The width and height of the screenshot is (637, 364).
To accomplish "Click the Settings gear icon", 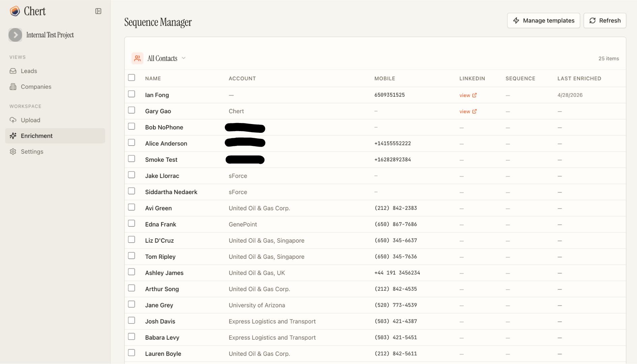I will (13, 152).
